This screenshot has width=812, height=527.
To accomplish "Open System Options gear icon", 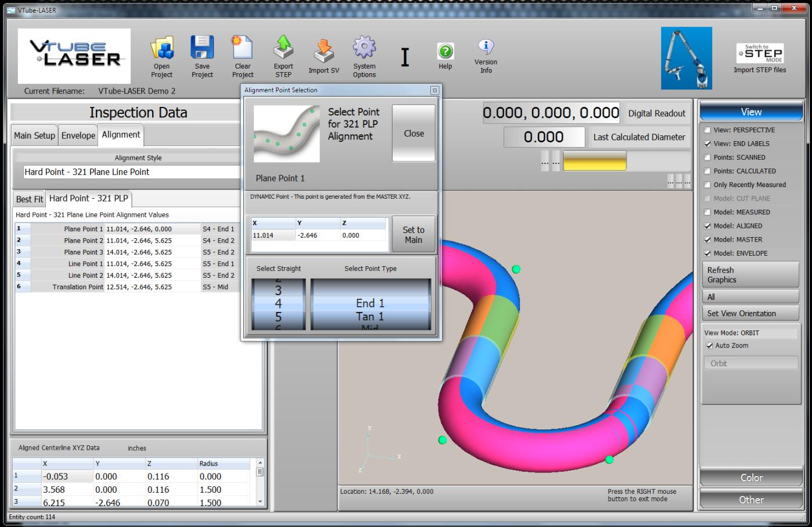I will click(364, 48).
